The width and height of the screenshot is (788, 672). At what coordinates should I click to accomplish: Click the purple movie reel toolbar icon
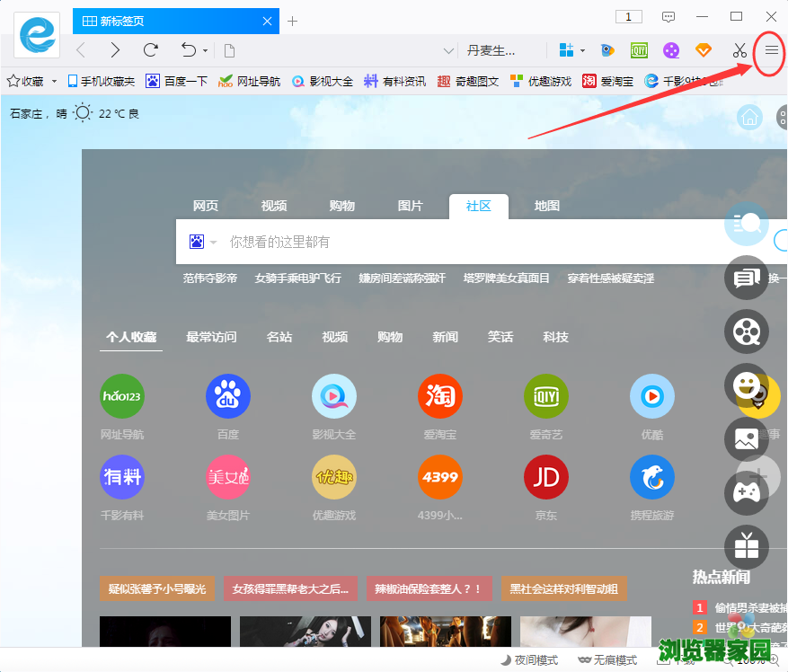tap(671, 51)
